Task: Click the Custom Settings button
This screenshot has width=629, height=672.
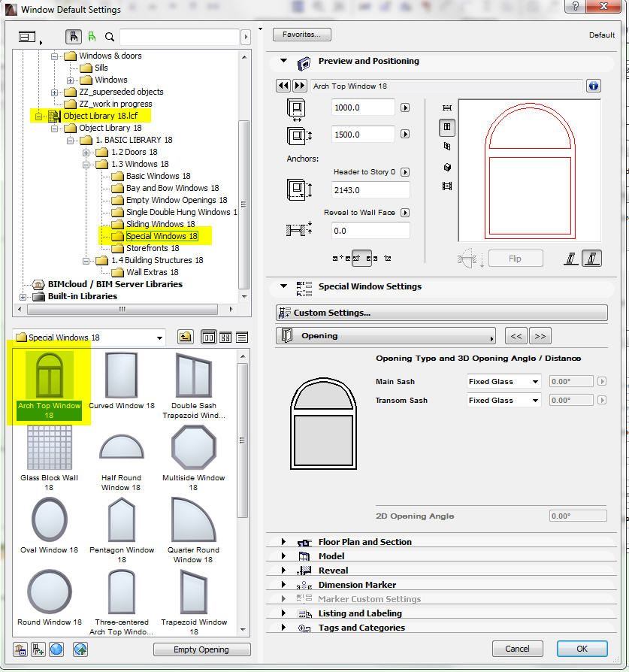Action: tap(442, 313)
